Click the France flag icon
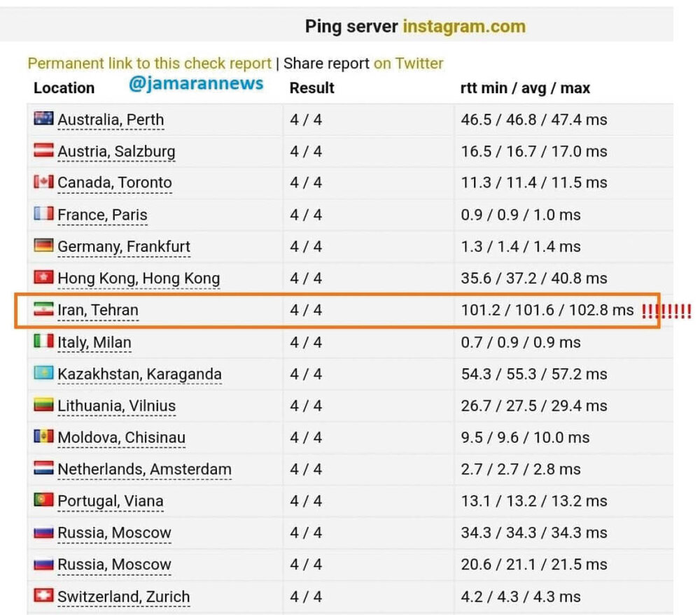 43,214
